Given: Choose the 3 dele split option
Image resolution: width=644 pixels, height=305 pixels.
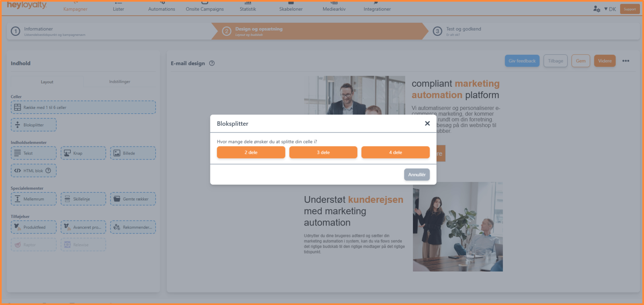Looking at the screenshot, I should tap(323, 152).
